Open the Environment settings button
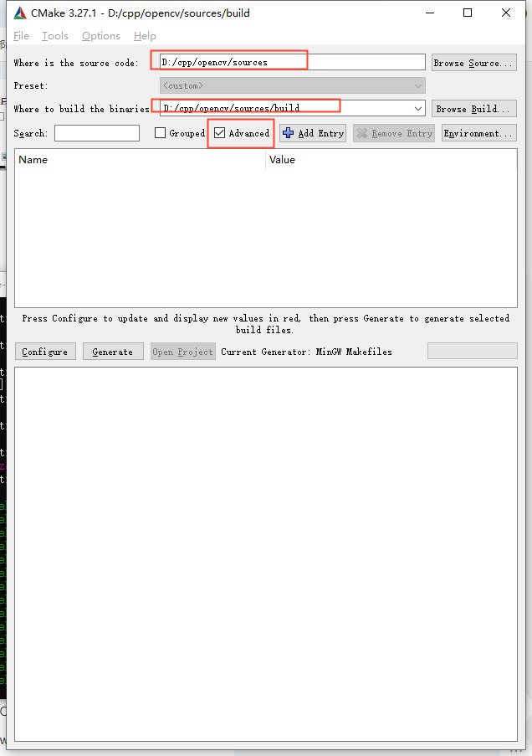Screen dimensions: 532x756 479,133
